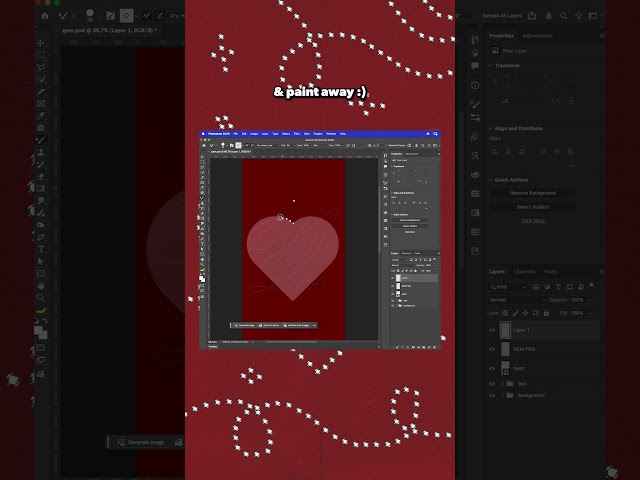Open notifications bell in background window

point(549,16)
